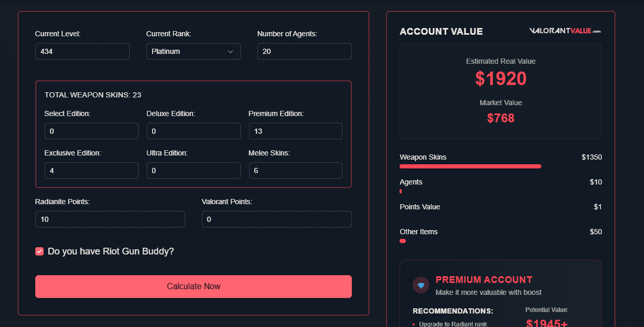The image size is (644, 327).
Task: Click the Premium Edition field showing 13
Action: coord(296,131)
